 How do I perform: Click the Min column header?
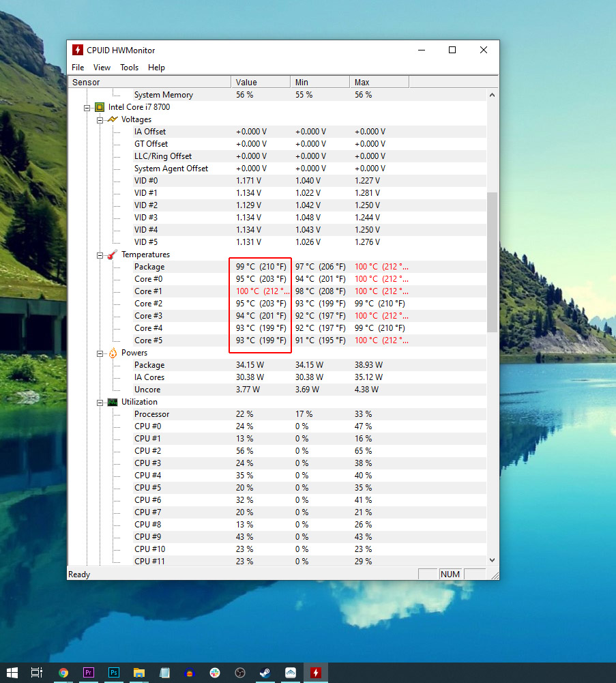coord(320,82)
